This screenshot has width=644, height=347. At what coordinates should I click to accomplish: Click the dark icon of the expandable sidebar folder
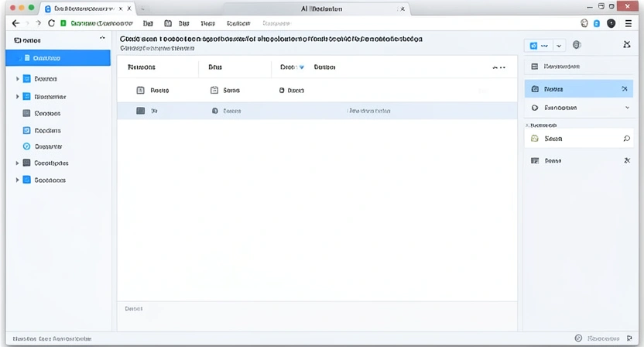(x=26, y=163)
